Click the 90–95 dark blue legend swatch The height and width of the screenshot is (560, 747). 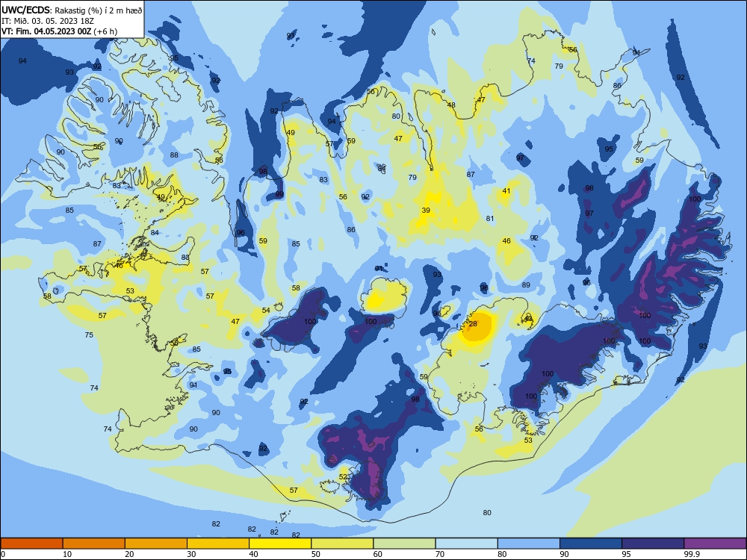[x=591, y=544]
